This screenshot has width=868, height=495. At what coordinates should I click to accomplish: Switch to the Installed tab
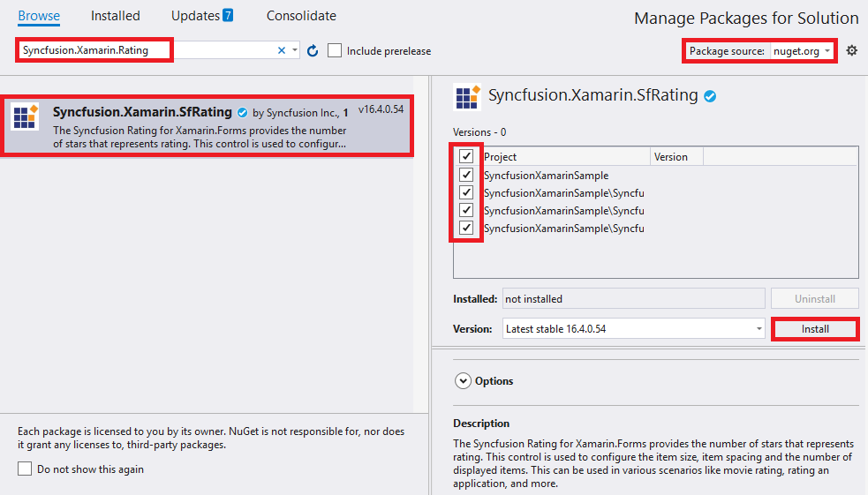(116, 16)
